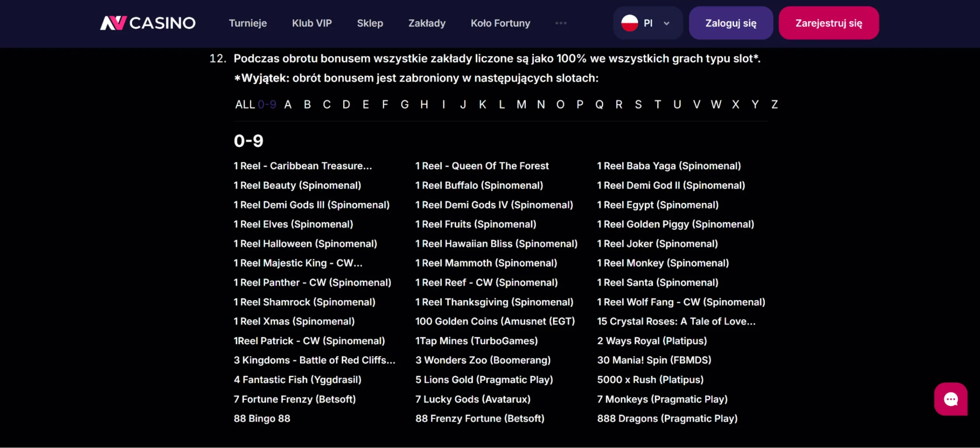The height and width of the screenshot is (448, 980).
Task: Click '1 Reel Santa (Spinomenal)' entry
Action: [658, 282]
